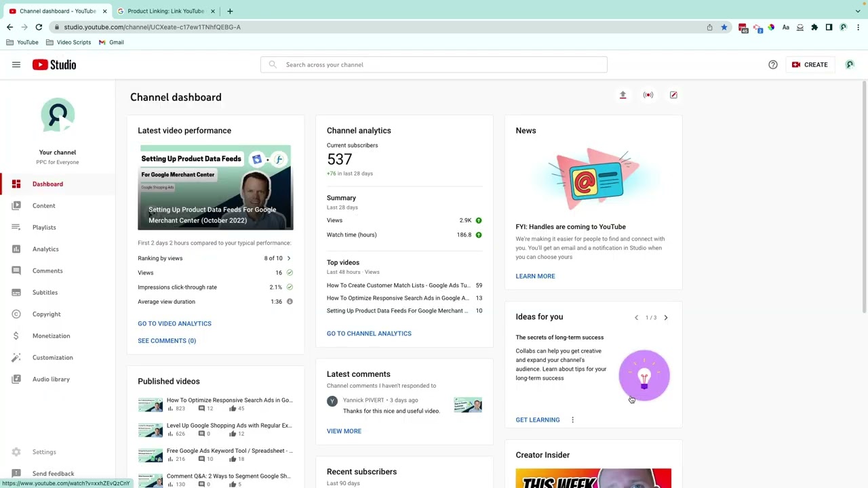
Task: Click the channel profile picture in sidebar
Action: (58, 115)
